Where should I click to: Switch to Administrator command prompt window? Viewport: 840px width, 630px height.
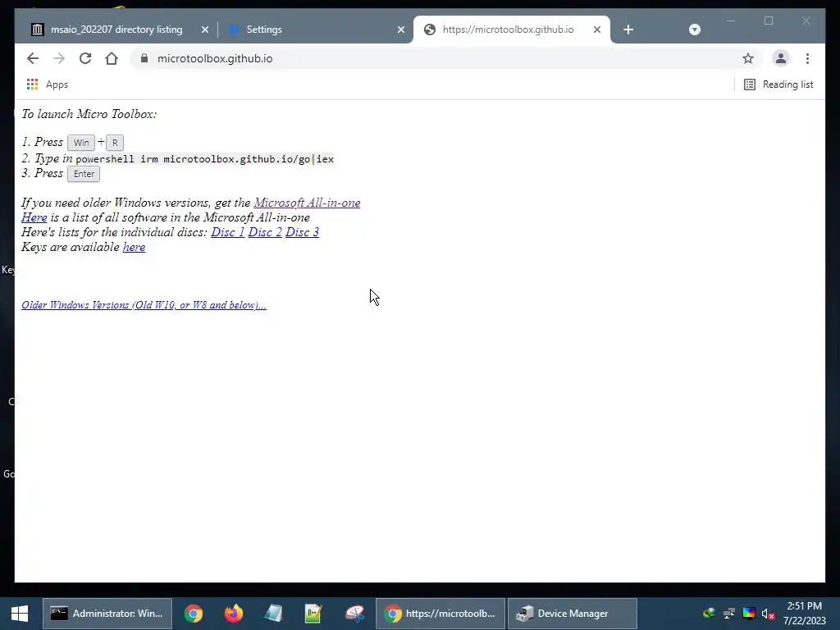107,614
